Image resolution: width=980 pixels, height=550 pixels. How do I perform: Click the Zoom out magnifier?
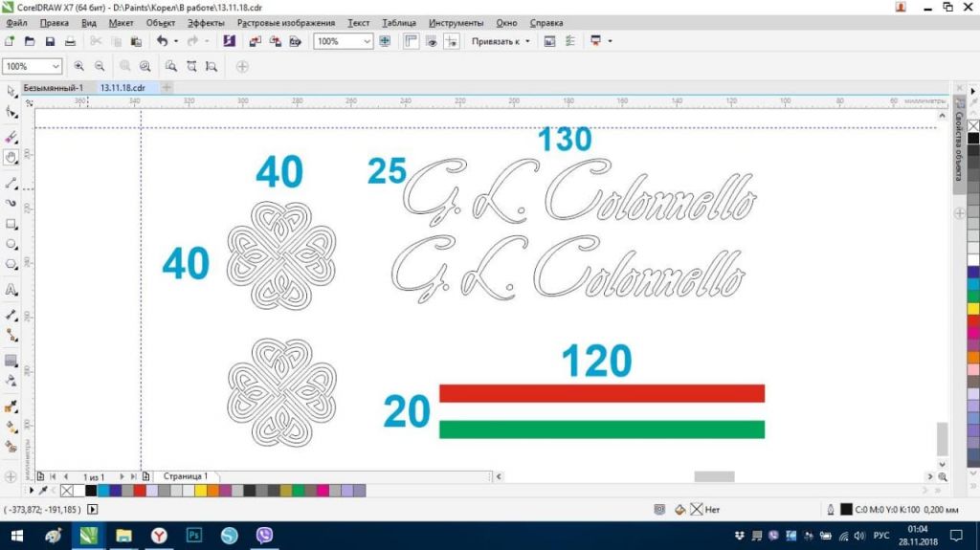pos(99,67)
